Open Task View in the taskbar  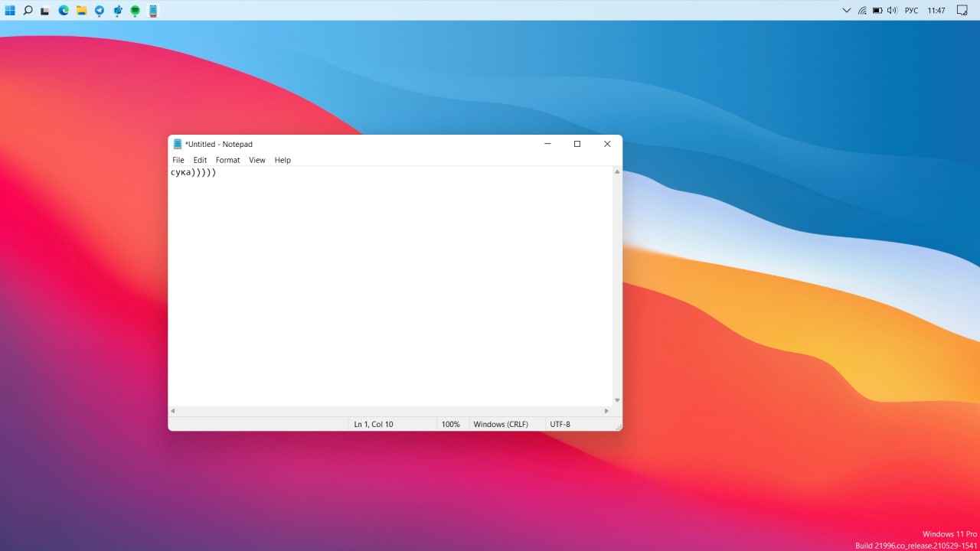(46, 11)
